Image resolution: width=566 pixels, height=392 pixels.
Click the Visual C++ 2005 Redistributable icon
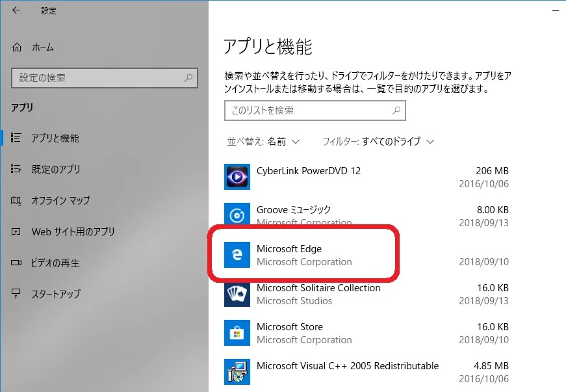237,372
